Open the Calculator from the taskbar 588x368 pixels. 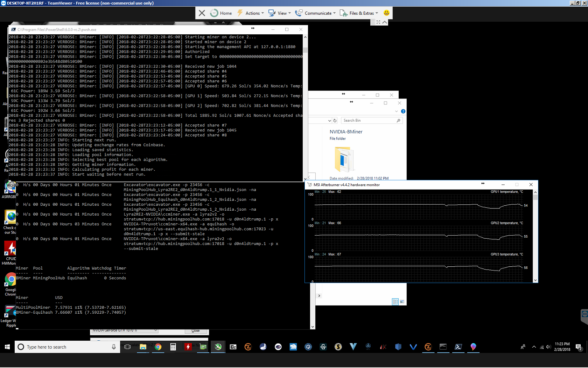[x=173, y=347]
